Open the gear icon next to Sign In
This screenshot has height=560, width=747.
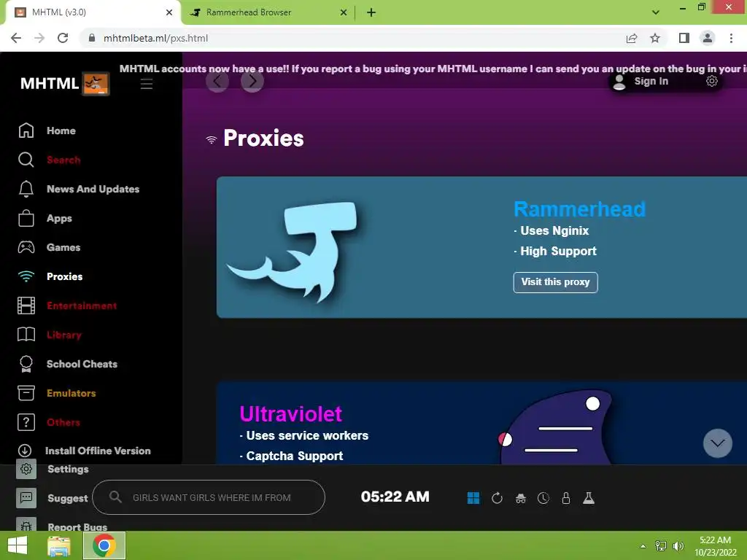(712, 81)
